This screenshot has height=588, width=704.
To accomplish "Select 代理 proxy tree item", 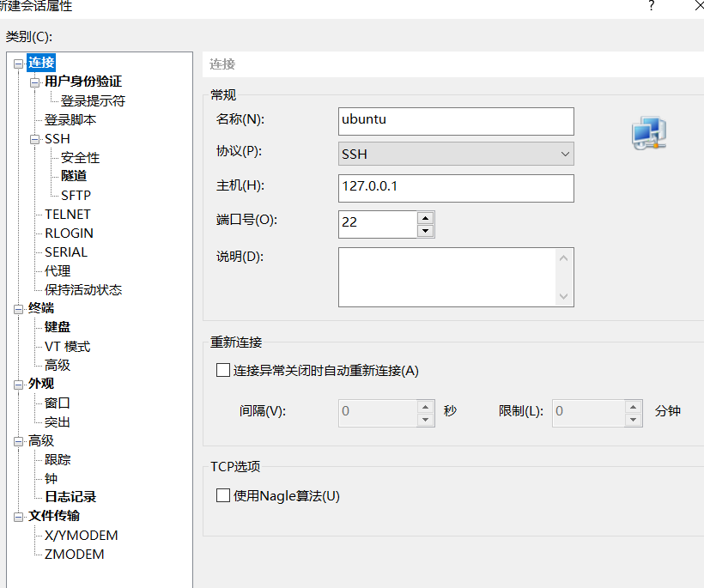I will (x=58, y=270).
